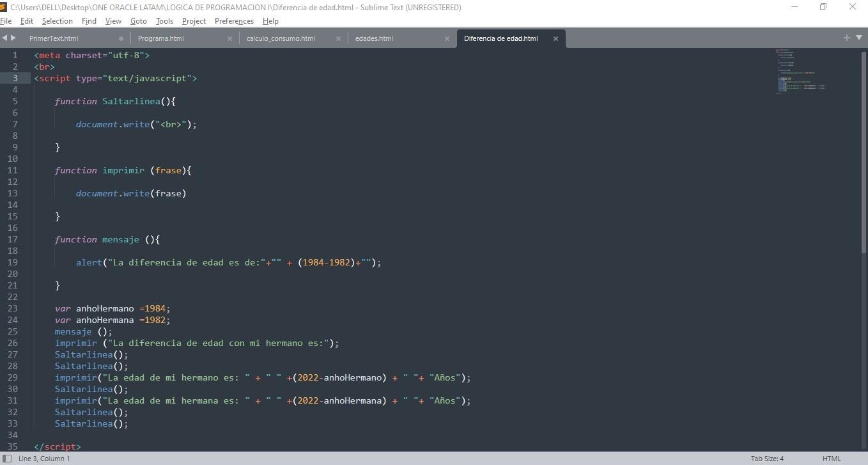Viewport: 868px width, 465px height.
Task: Close the edades.html tab
Action: (x=447, y=38)
